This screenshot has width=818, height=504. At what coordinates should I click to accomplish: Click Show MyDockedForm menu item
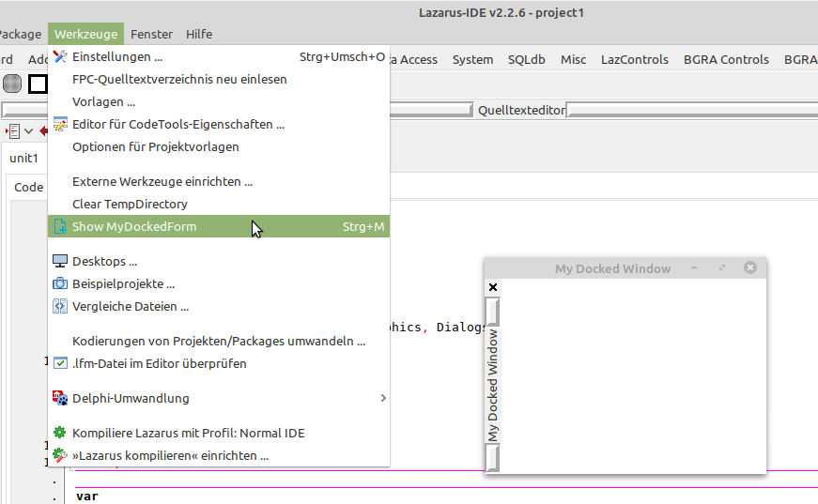coord(219,226)
